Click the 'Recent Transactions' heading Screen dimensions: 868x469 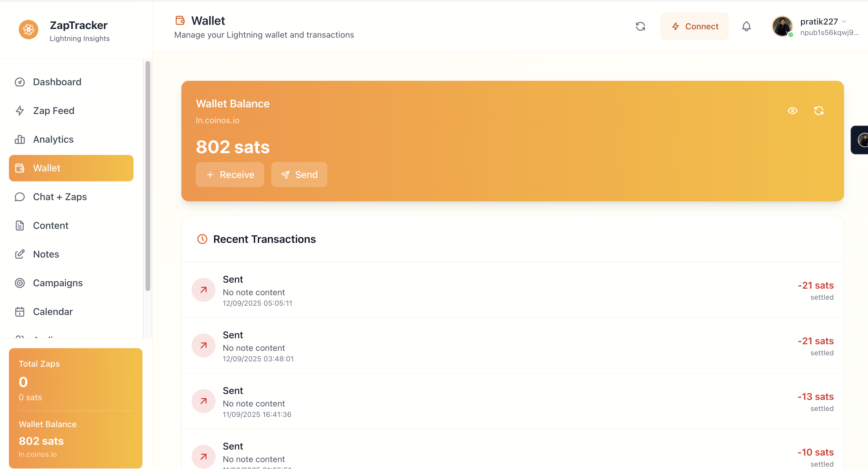pyautogui.click(x=265, y=239)
